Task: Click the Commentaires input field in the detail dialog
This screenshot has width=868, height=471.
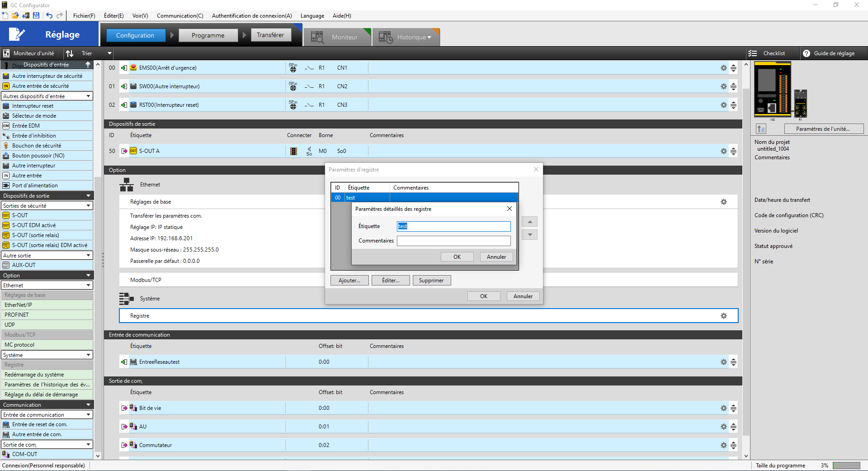Action: click(453, 241)
